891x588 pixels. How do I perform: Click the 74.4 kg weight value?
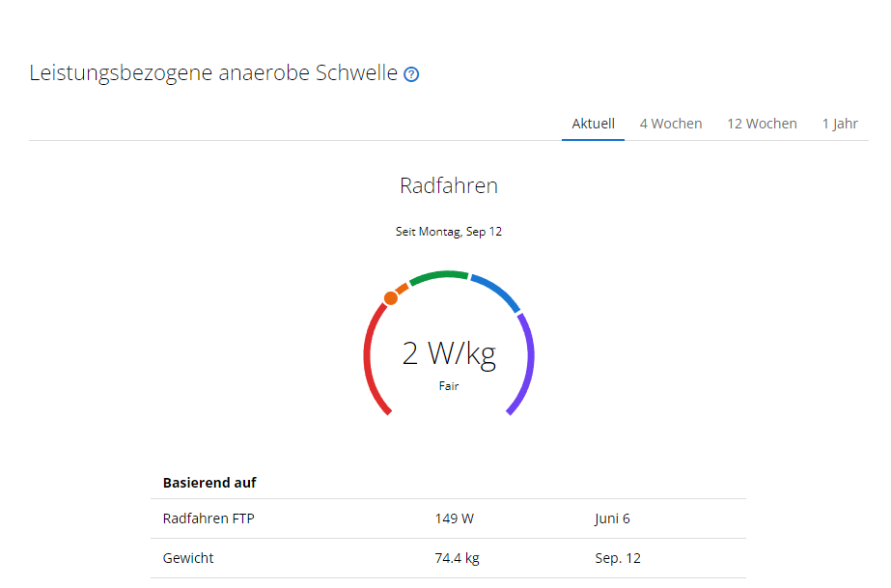click(x=458, y=558)
